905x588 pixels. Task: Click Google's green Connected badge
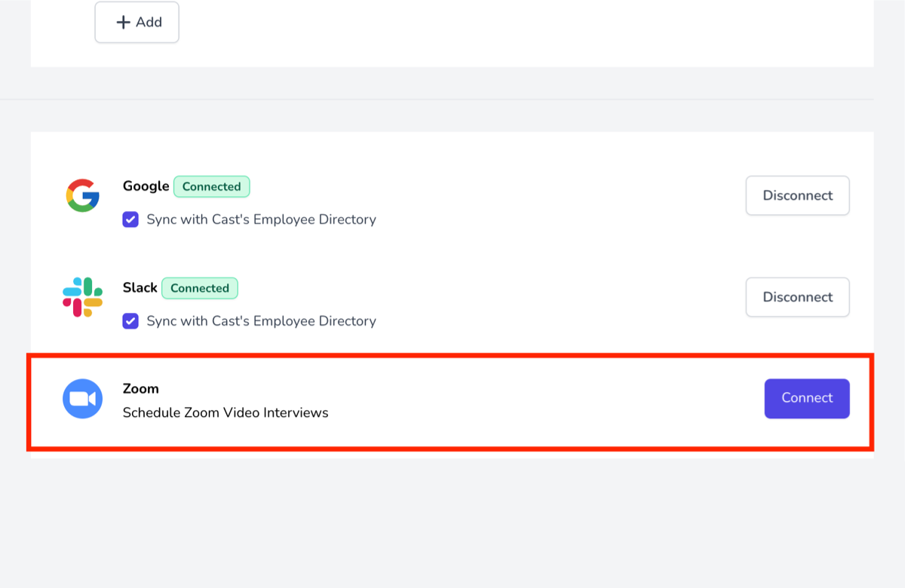coord(211,187)
